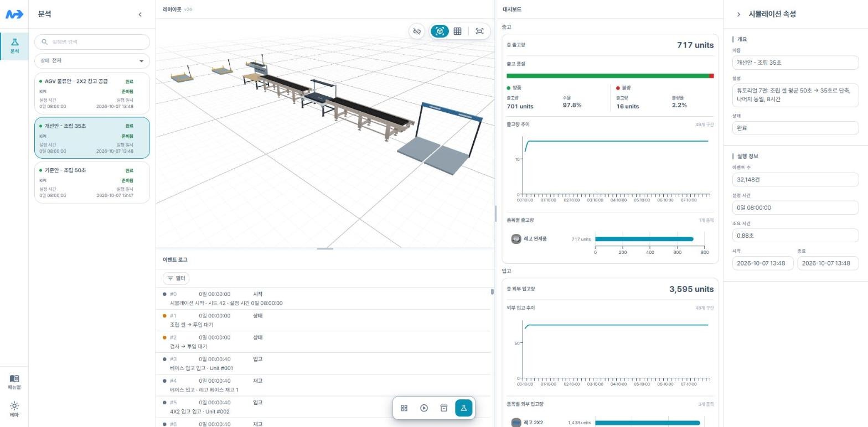The width and height of the screenshot is (868, 427).
Task: Click the 레고 완제품 item thumbnail
Action: pos(516,239)
